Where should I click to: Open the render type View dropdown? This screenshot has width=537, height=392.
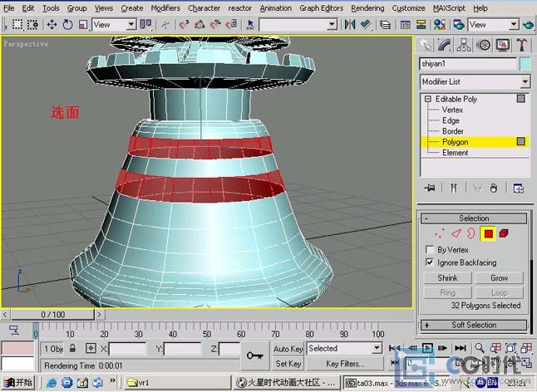point(514,25)
